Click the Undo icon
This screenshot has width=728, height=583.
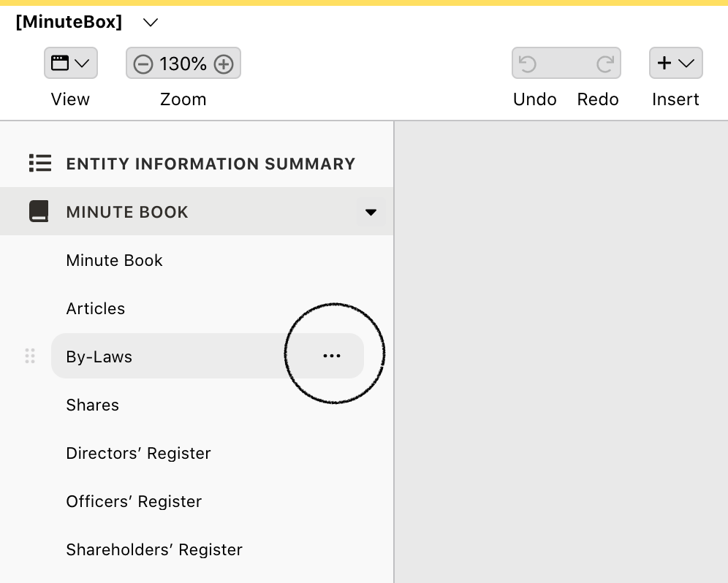click(x=528, y=64)
